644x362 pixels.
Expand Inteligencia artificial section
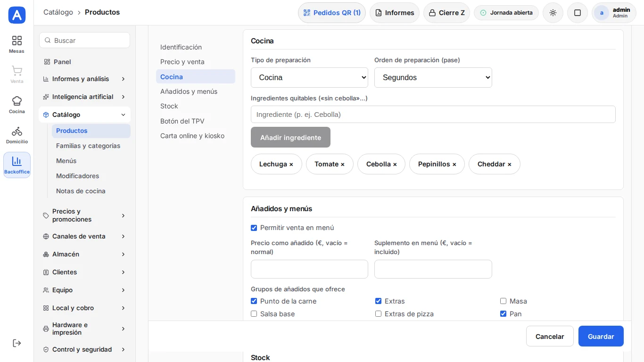tap(84, 97)
